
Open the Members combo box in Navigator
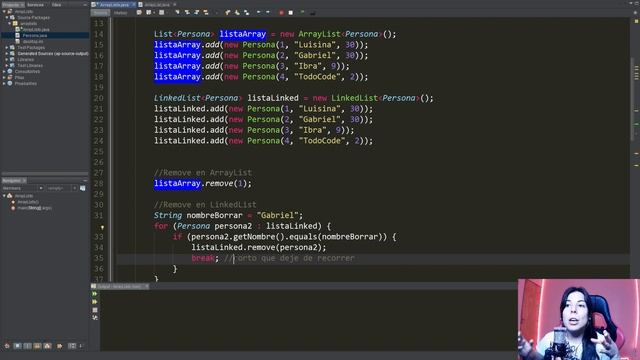pos(22,188)
